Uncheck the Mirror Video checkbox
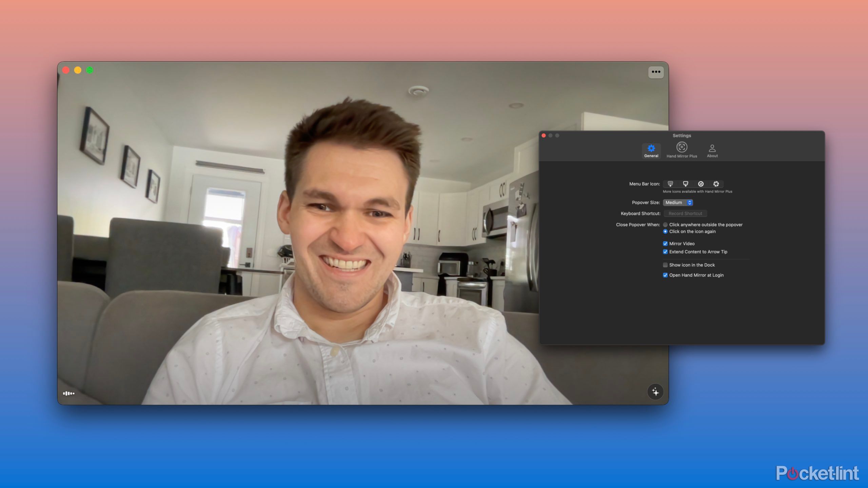The height and width of the screenshot is (488, 868). [x=665, y=244]
